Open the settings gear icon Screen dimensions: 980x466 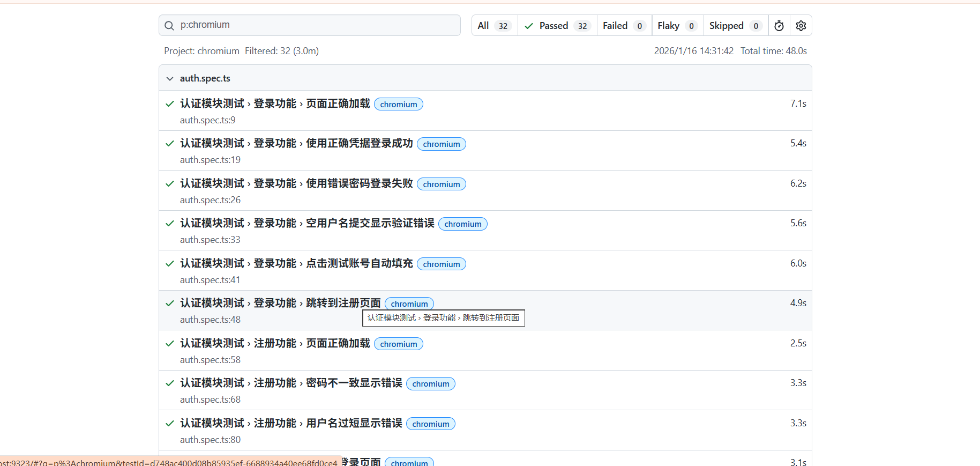[801, 26]
